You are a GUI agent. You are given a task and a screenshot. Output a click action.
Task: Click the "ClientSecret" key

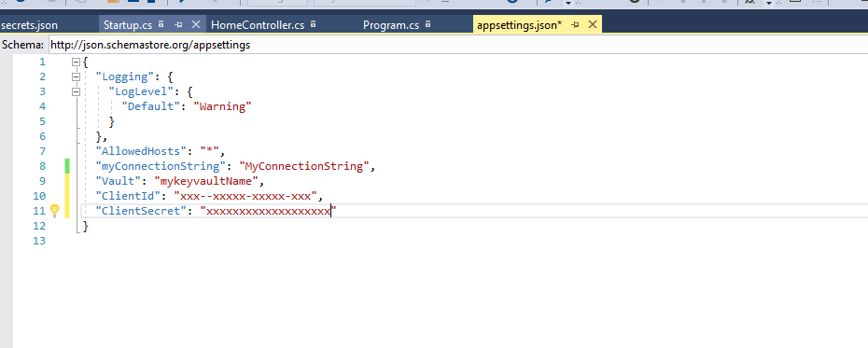[x=141, y=211]
